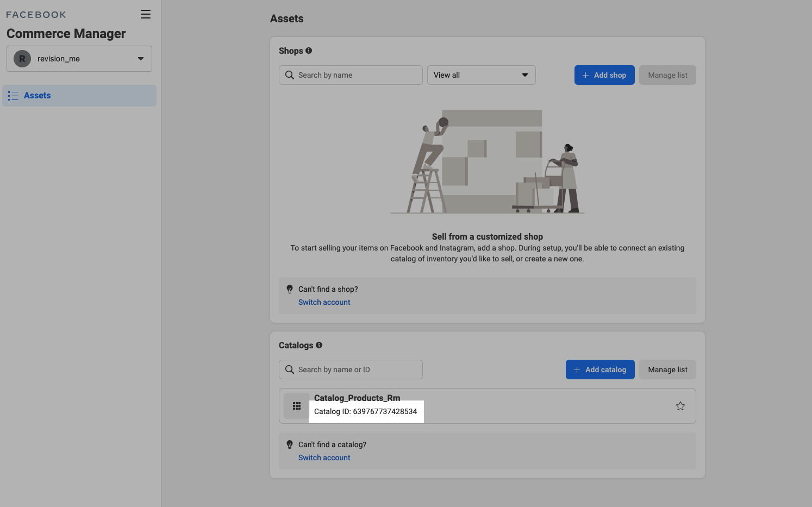Screen dimensions: 812x507
Task: Click Switch account link under Shops
Action: pos(324,302)
